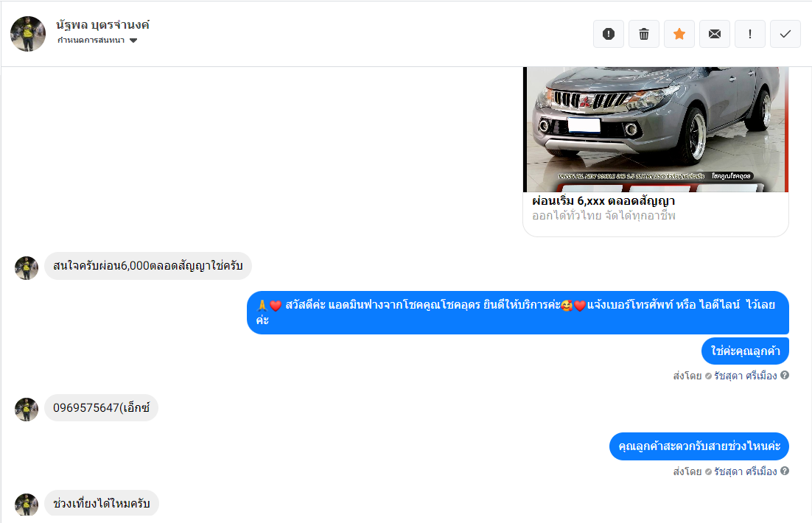Viewport: 812px width, 523px height.
Task: Click sender name รัชสุดา ศรีเมือง under ใช่ค่ะคุณลูกค้า
Action: [745, 376]
